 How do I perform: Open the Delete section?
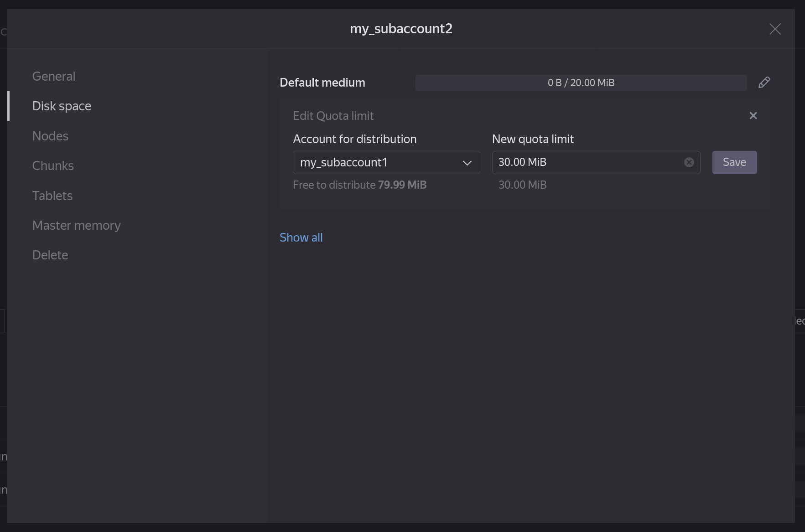click(50, 255)
